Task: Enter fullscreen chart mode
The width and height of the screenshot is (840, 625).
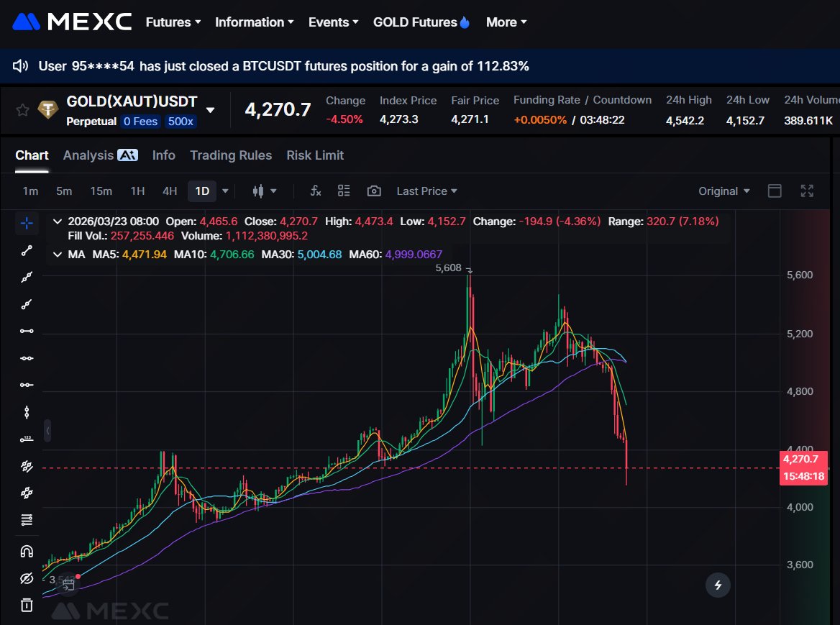Action: (807, 191)
